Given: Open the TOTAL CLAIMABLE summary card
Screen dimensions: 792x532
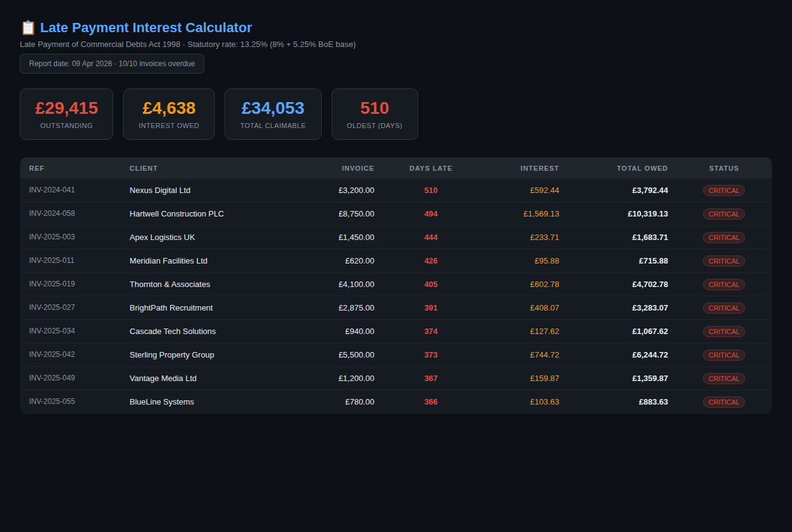Looking at the screenshot, I should 273,114.
